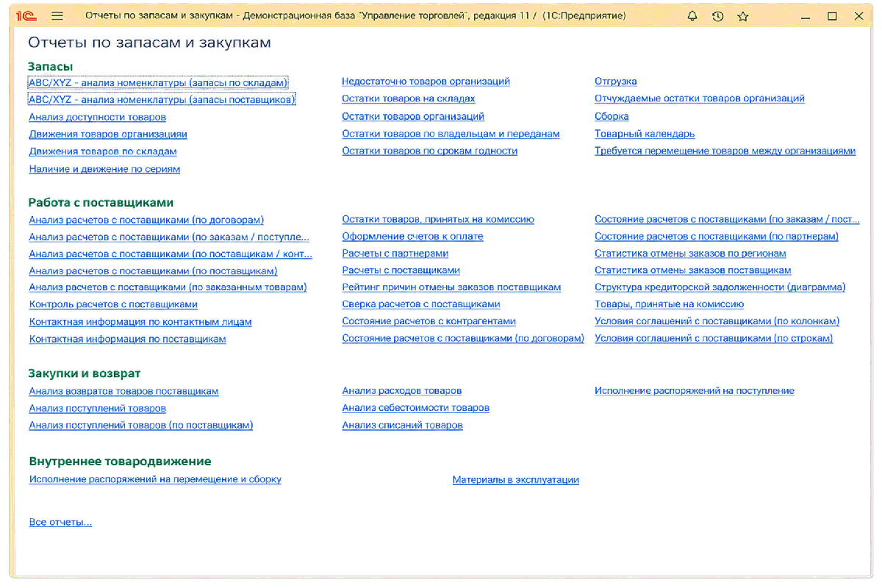Open 'Контроль расчетов с поставщиками' report

(x=113, y=304)
